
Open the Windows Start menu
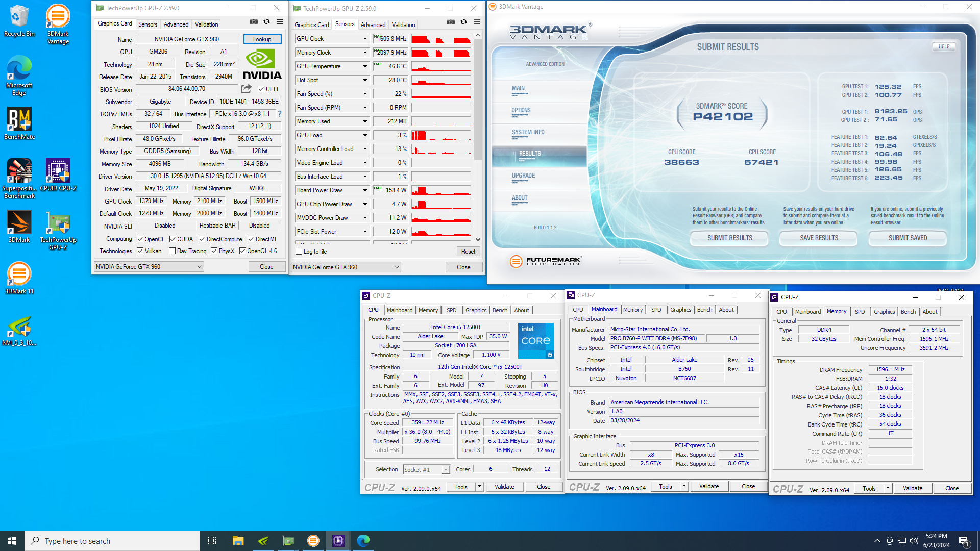click(x=12, y=541)
